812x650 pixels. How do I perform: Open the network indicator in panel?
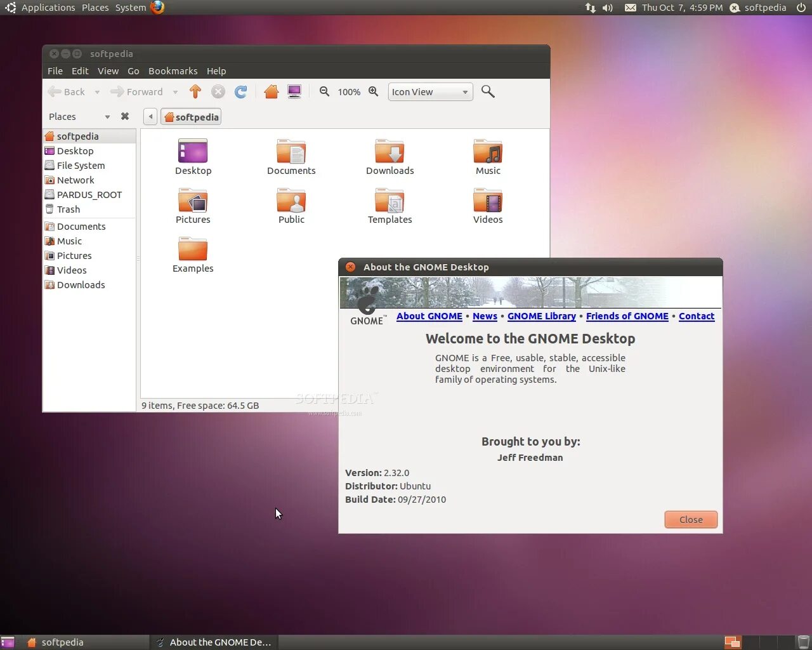tap(590, 8)
